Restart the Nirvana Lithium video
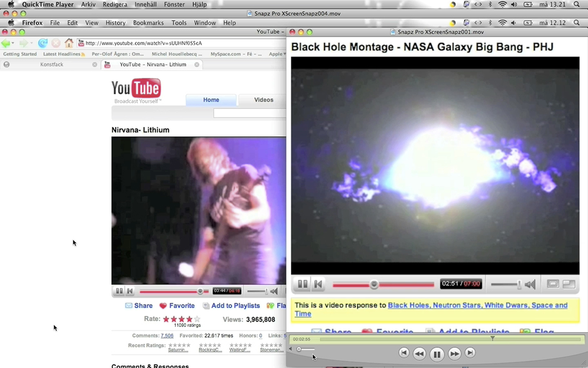This screenshot has width=588, height=368. 129,291
